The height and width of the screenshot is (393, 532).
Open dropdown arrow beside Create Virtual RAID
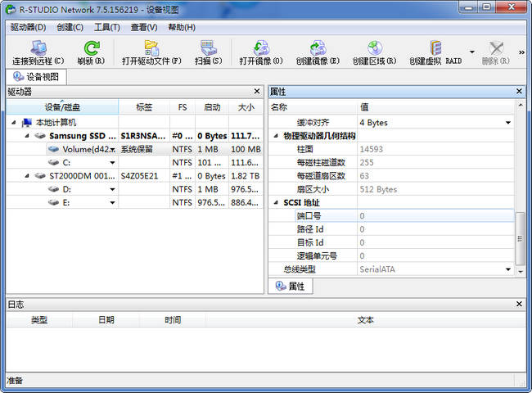point(471,52)
